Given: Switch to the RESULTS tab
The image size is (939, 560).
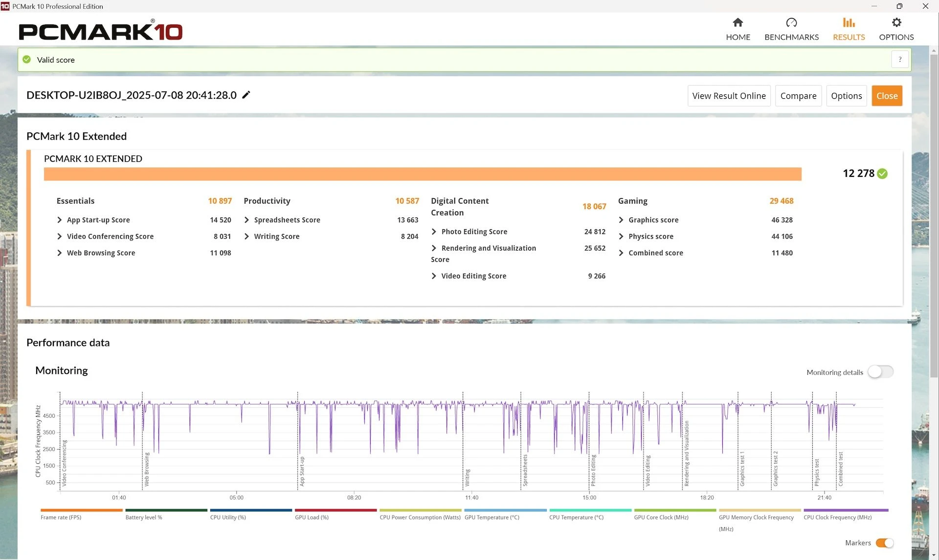Looking at the screenshot, I should (x=849, y=29).
